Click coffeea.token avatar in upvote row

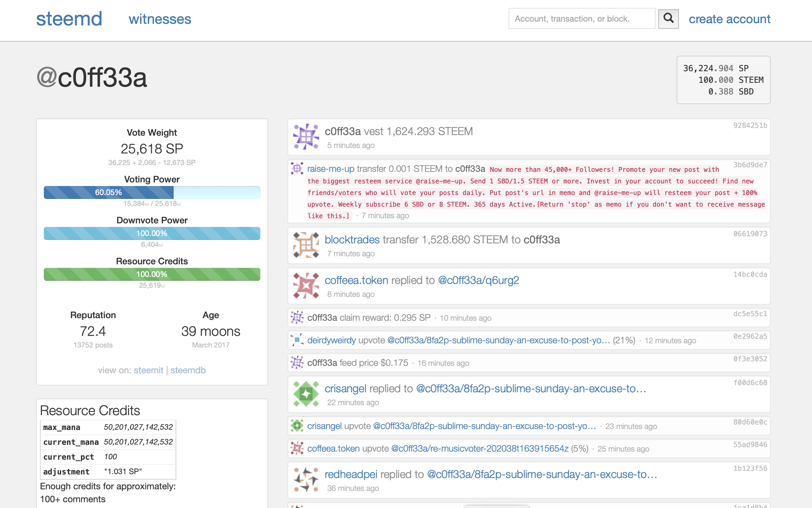pyautogui.click(x=297, y=448)
